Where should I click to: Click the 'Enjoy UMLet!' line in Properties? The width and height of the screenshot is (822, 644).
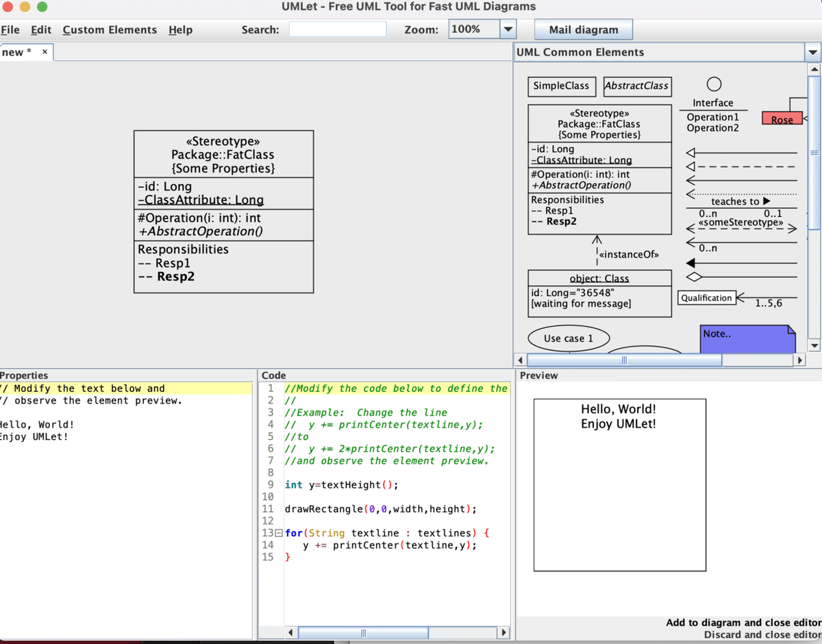[x=34, y=436]
